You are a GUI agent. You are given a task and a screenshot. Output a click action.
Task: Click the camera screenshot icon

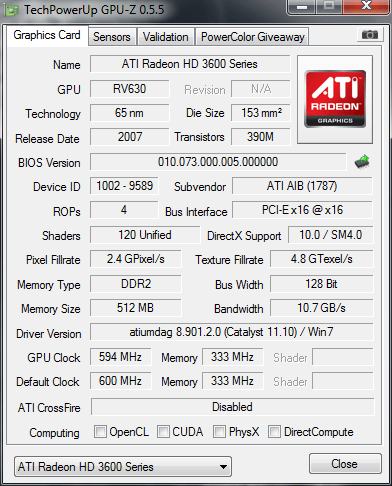click(x=369, y=34)
